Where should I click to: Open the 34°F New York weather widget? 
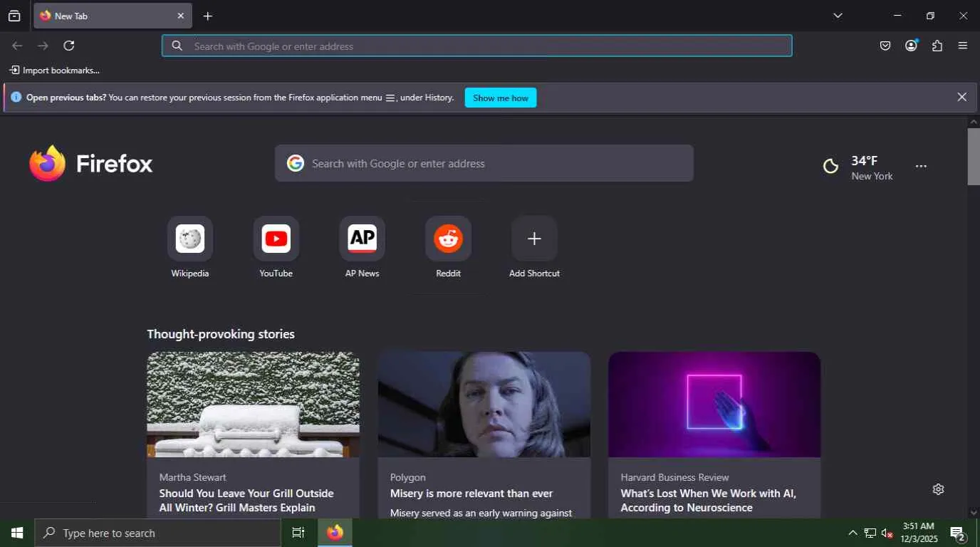click(x=857, y=167)
